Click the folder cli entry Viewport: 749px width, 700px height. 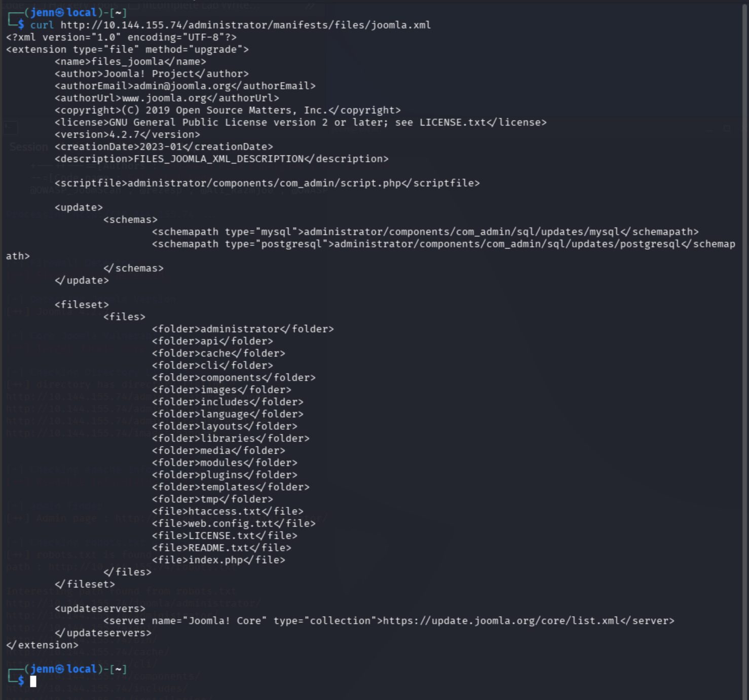tap(212, 365)
